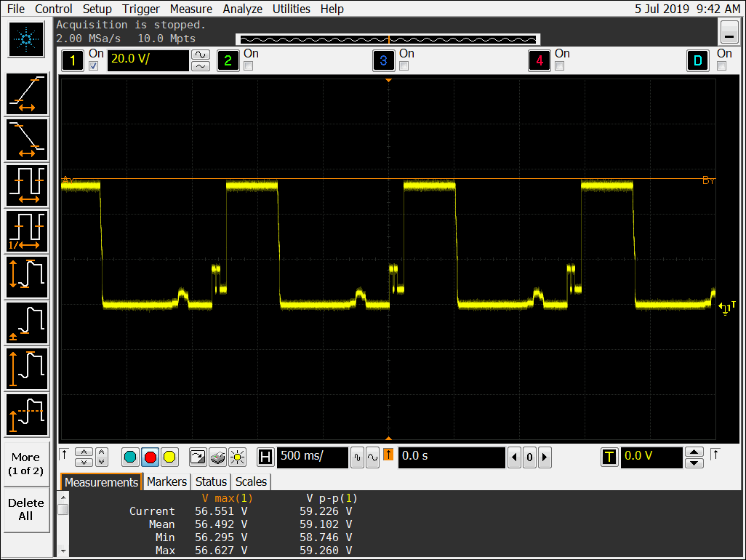The height and width of the screenshot is (560, 746).
Task: Click the measurements panel scroll up arrow
Action: coord(63,497)
